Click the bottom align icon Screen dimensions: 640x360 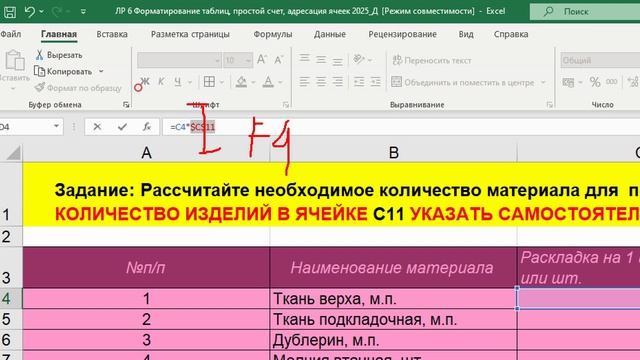click(338, 61)
